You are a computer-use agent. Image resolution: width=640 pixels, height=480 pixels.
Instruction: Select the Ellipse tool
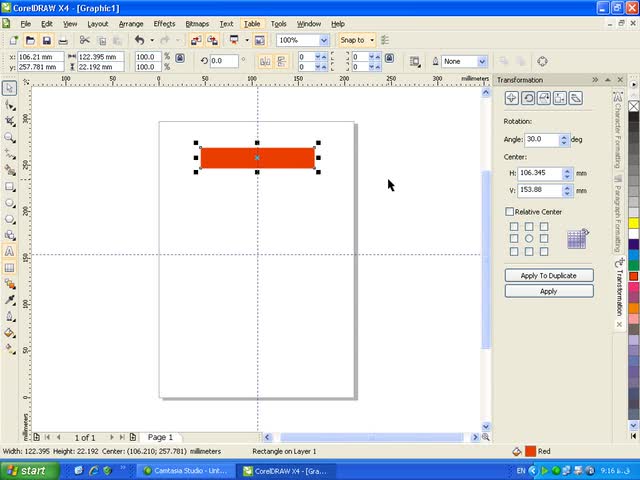tap(9, 203)
